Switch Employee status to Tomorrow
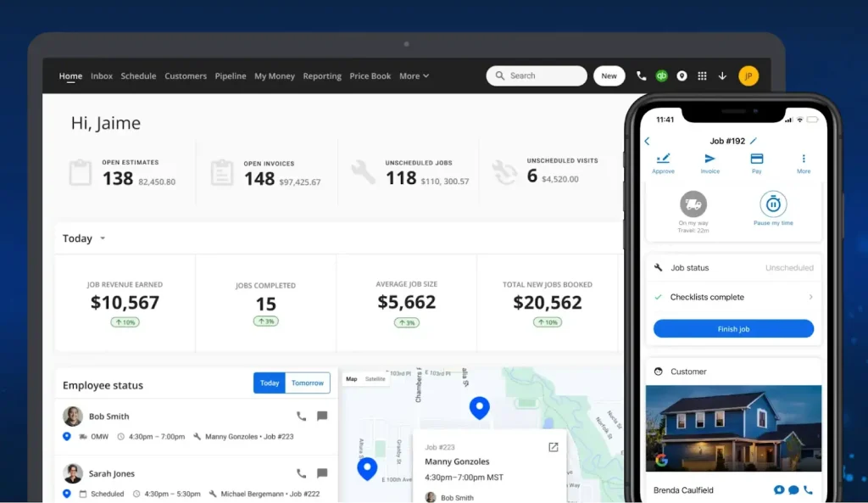The width and height of the screenshot is (868, 503). (307, 383)
